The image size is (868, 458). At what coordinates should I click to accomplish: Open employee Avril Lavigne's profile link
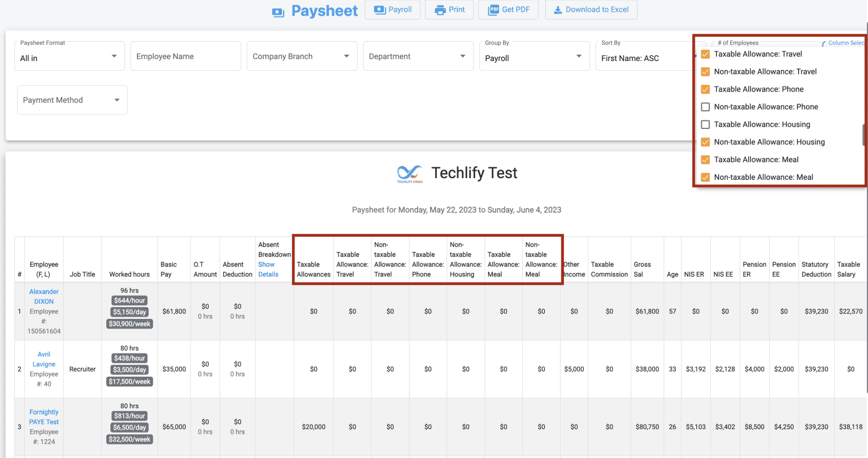point(44,359)
